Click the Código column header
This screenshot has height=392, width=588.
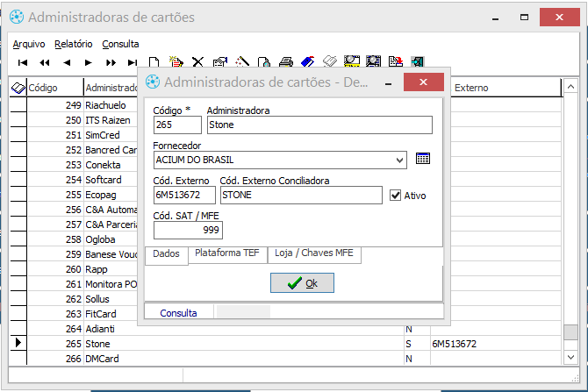54,88
